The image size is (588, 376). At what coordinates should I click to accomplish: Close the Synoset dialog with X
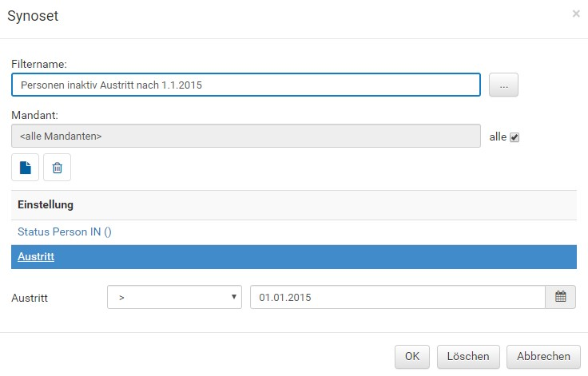576,14
